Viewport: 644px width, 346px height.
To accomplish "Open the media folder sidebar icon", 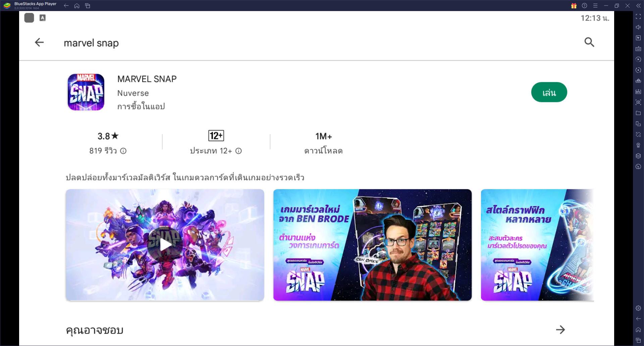I will [x=638, y=113].
